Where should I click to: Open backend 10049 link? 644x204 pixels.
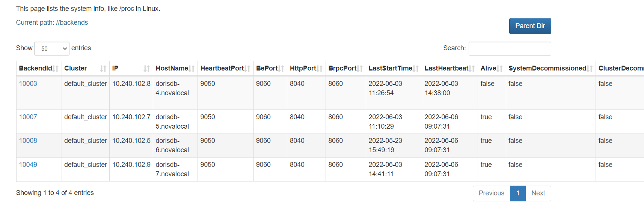point(28,165)
